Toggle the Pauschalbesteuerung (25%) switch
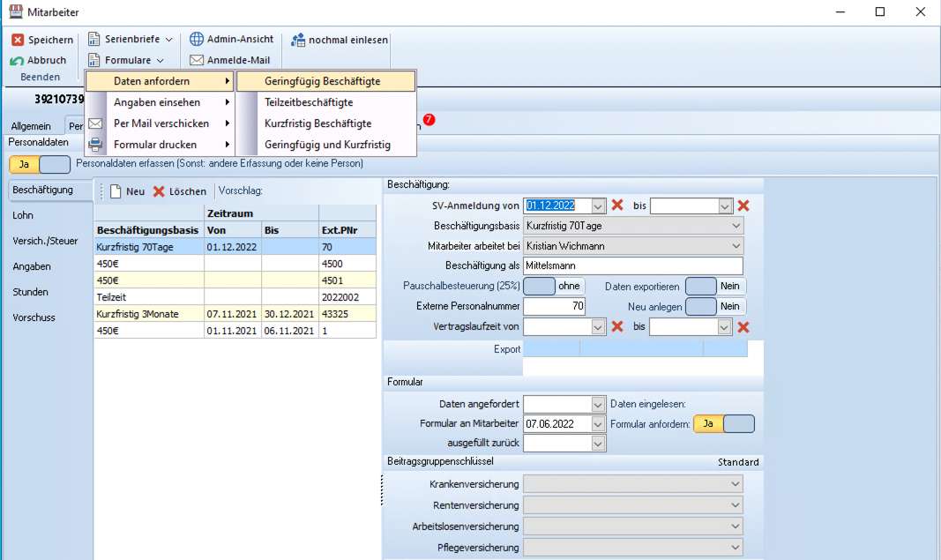This screenshot has height=560, width=941. pos(554,286)
